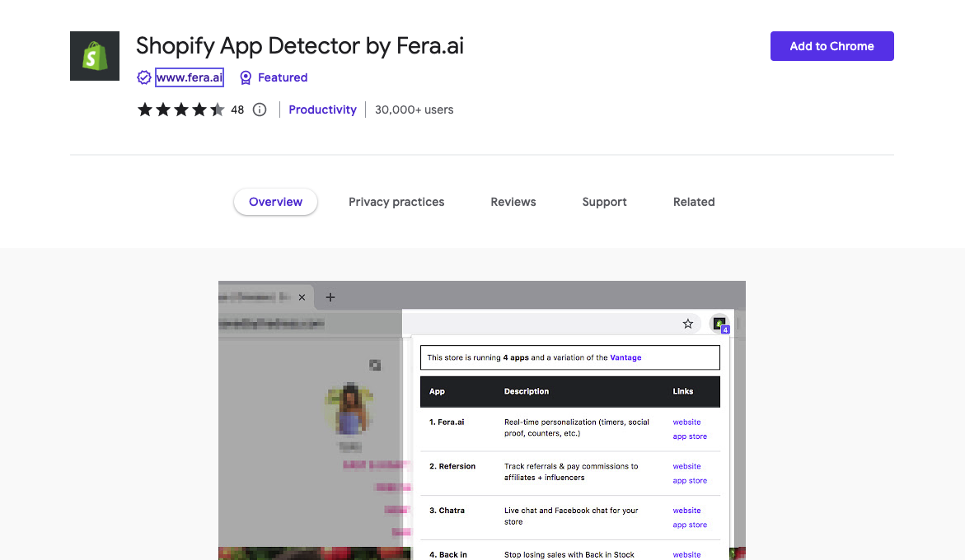Click the star rating icons
The image size is (965, 560).
(x=180, y=110)
